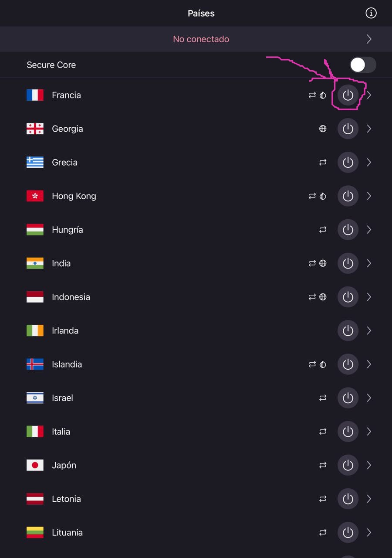The height and width of the screenshot is (558, 392).
Task: Tap the Tor onion icon for Francia
Action: (x=323, y=95)
